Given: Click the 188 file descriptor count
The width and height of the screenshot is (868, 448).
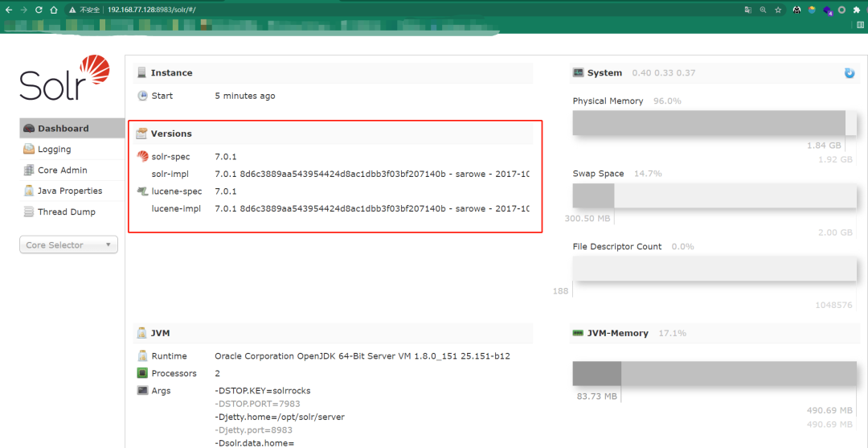Looking at the screenshot, I should [x=560, y=290].
